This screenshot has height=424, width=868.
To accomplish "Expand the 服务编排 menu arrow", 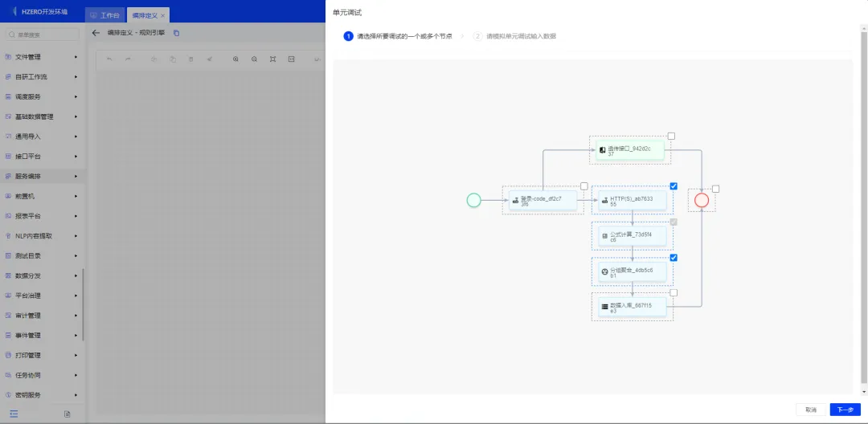I will click(x=76, y=177).
